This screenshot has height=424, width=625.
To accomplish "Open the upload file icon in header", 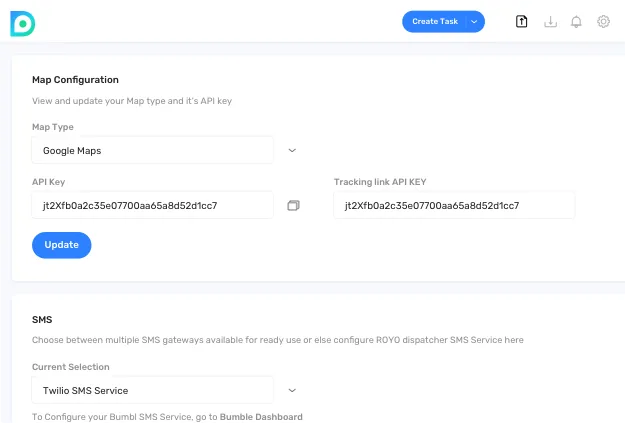I will click(x=521, y=22).
